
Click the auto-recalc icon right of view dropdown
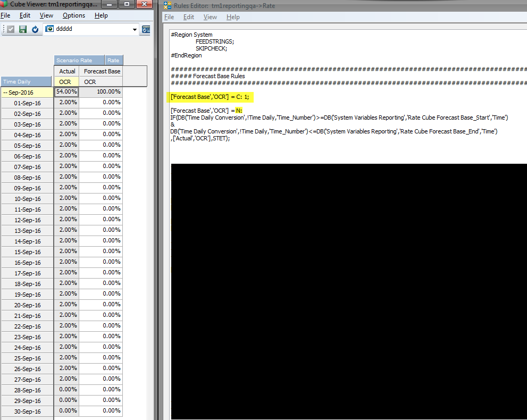point(146,29)
